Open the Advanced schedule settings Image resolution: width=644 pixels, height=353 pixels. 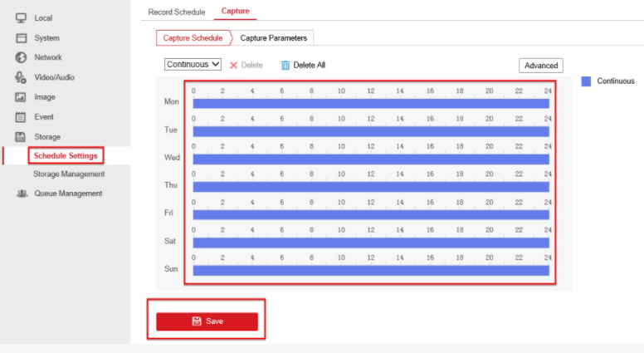pyautogui.click(x=540, y=66)
